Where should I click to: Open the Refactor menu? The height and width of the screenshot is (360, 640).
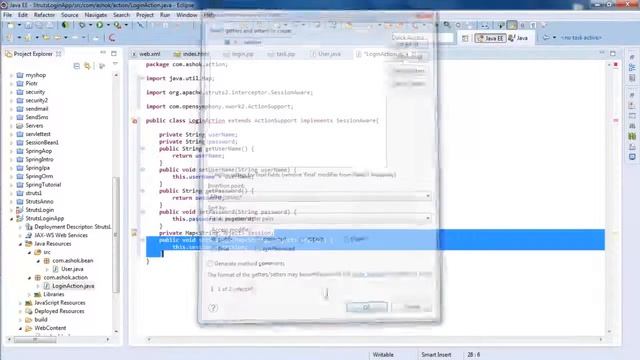tap(44, 15)
